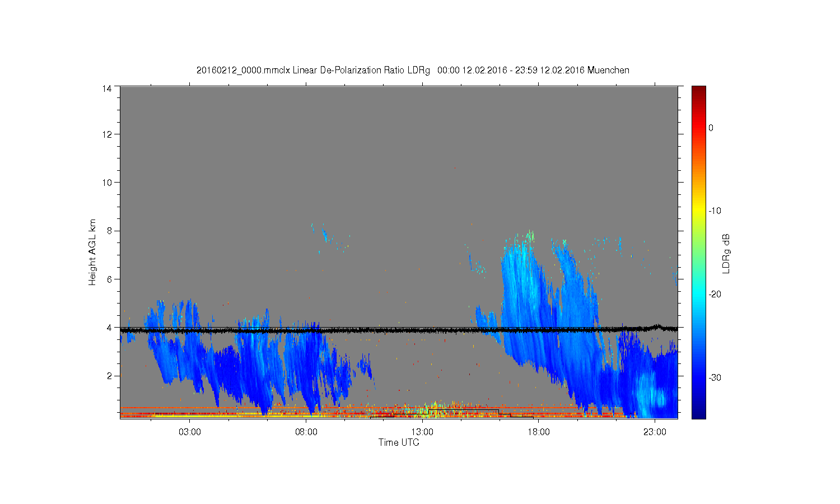Select the 03:00 time tick label
Viewport: 840px width, 504px height.
pyautogui.click(x=190, y=432)
